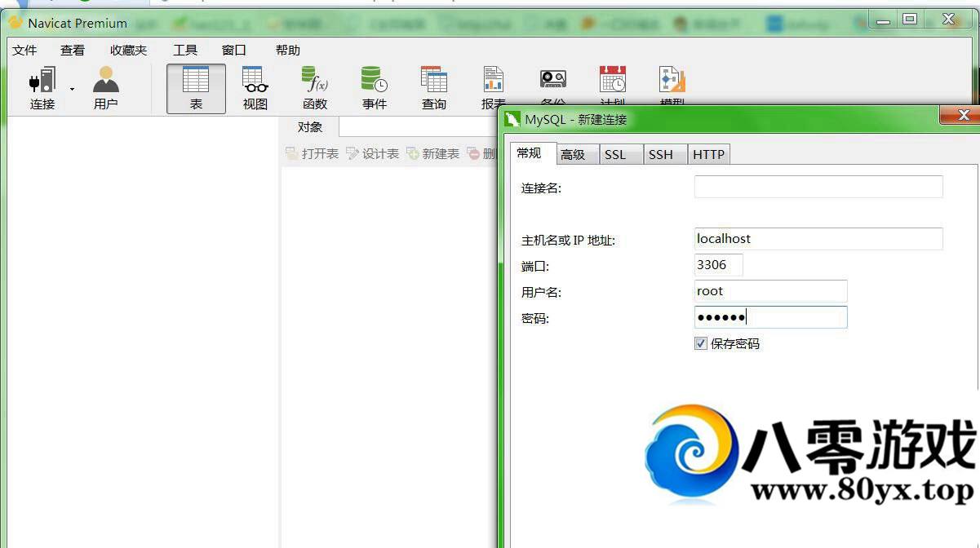Switch to the HTTP tab

(x=708, y=154)
